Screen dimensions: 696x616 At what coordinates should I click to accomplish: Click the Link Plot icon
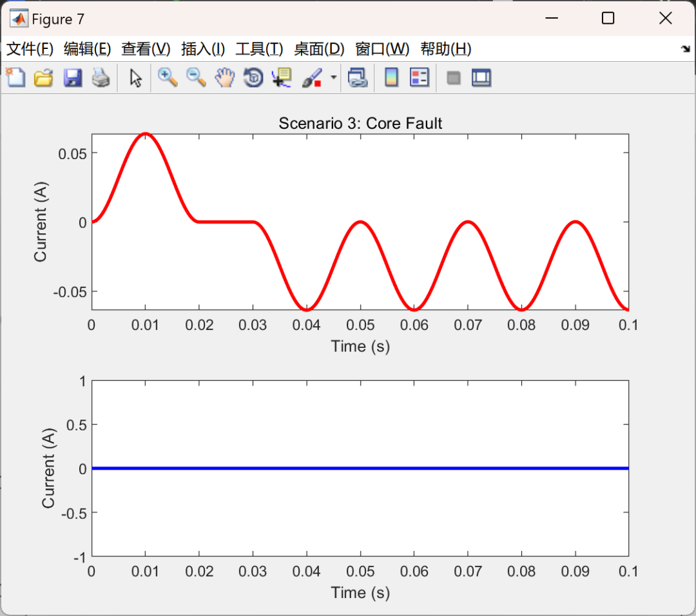(358, 78)
